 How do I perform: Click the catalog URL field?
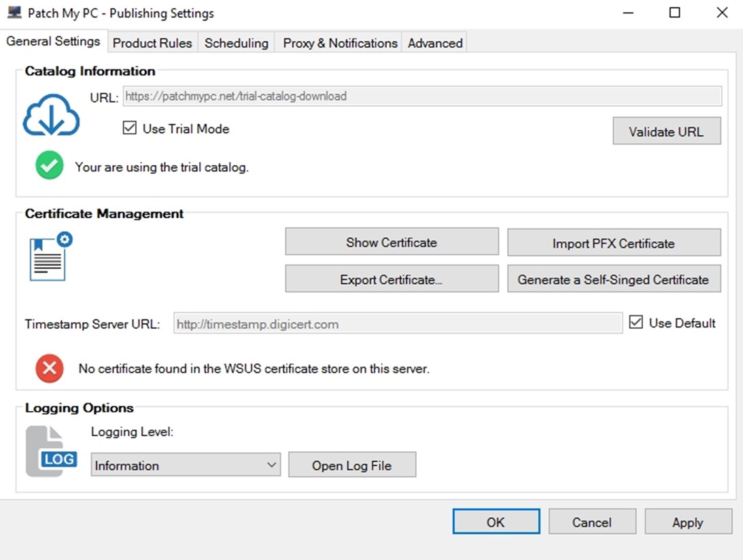click(423, 97)
